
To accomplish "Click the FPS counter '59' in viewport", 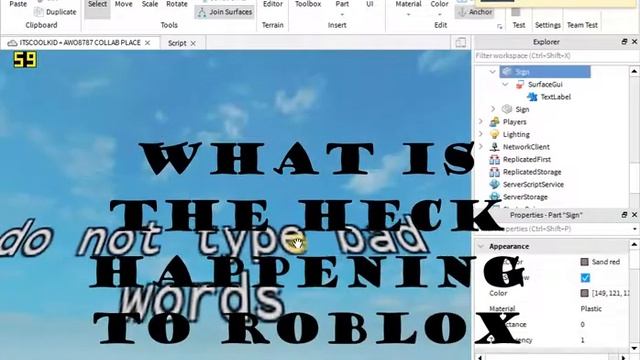I will 25,60.
